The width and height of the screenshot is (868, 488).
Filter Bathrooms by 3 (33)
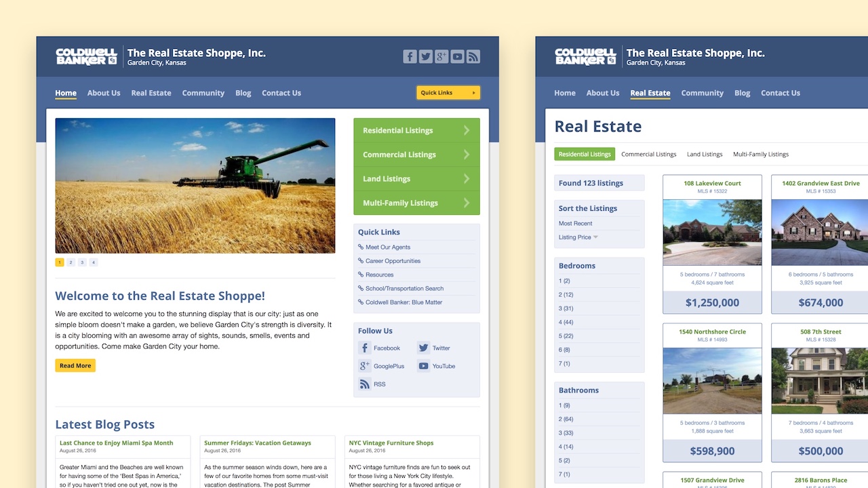[566, 433]
